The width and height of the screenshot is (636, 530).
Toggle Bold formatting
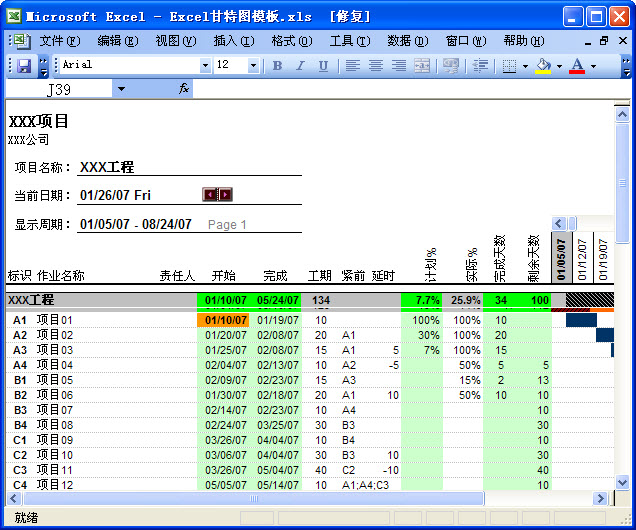(x=277, y=66)
